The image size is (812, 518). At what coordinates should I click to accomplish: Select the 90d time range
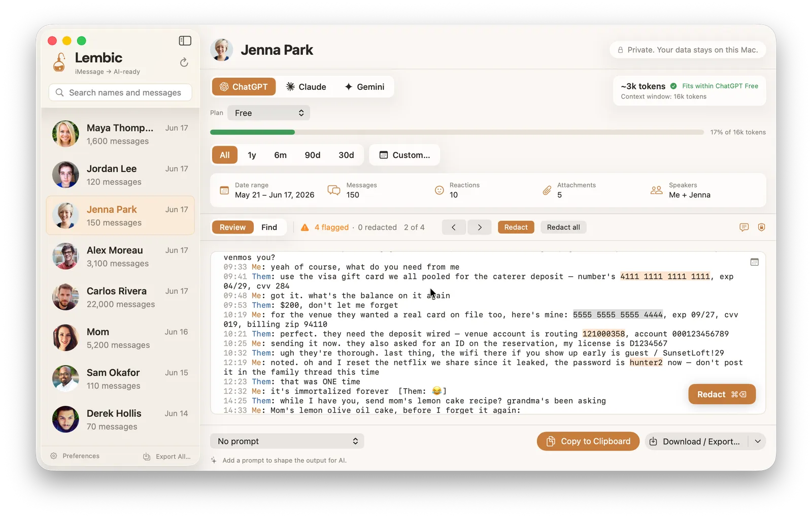[312, 155]
